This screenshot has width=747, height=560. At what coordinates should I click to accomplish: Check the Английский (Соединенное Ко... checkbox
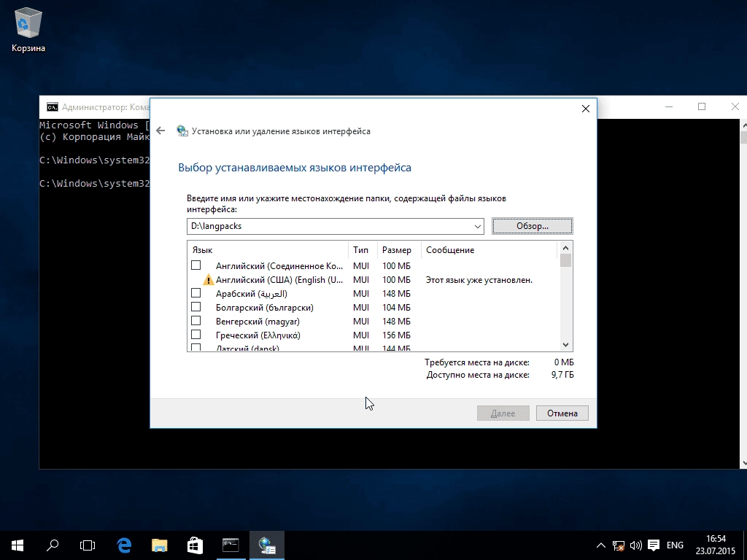(196, 265)
